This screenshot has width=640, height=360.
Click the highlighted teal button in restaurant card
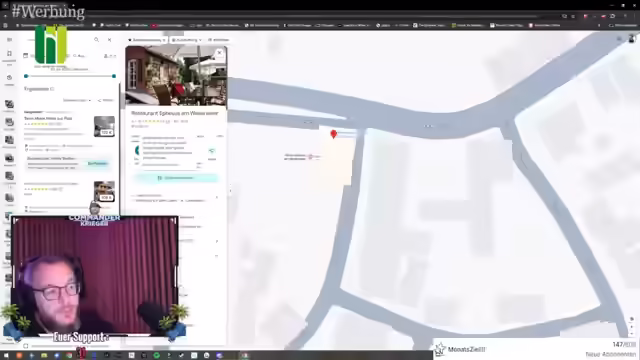click(x=176, y=178)
